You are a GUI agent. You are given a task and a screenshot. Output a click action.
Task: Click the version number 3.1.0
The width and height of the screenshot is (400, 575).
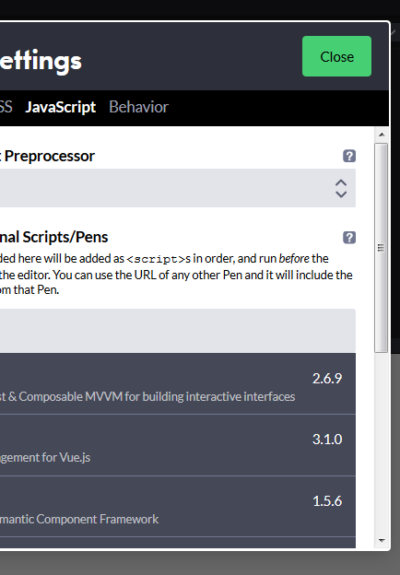327,439
